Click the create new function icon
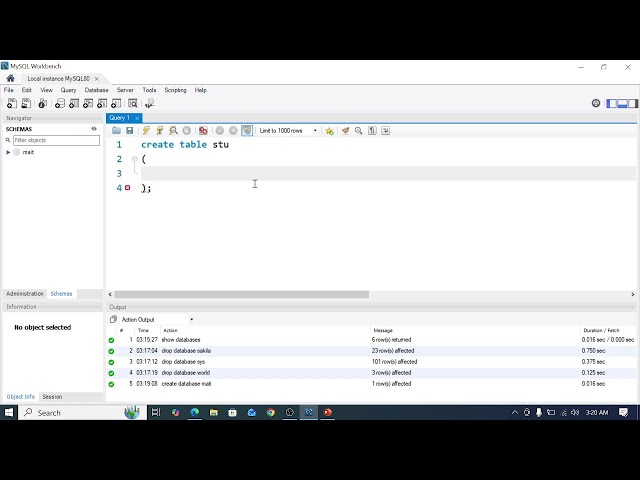The height and width of the screenshot is (480, 640). 116,104
